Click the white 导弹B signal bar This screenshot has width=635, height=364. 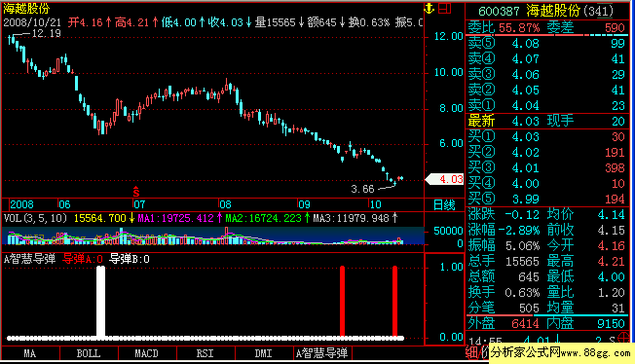coord(101,302)
